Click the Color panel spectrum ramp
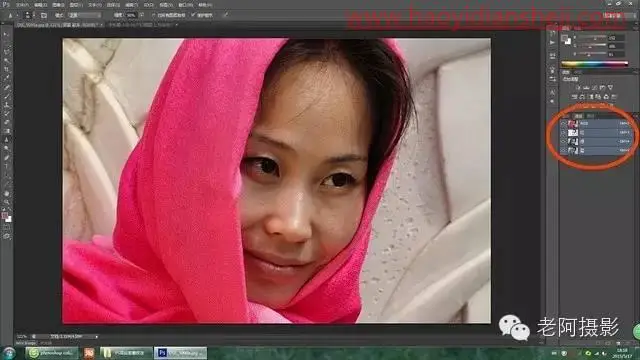 click(595, 64)
